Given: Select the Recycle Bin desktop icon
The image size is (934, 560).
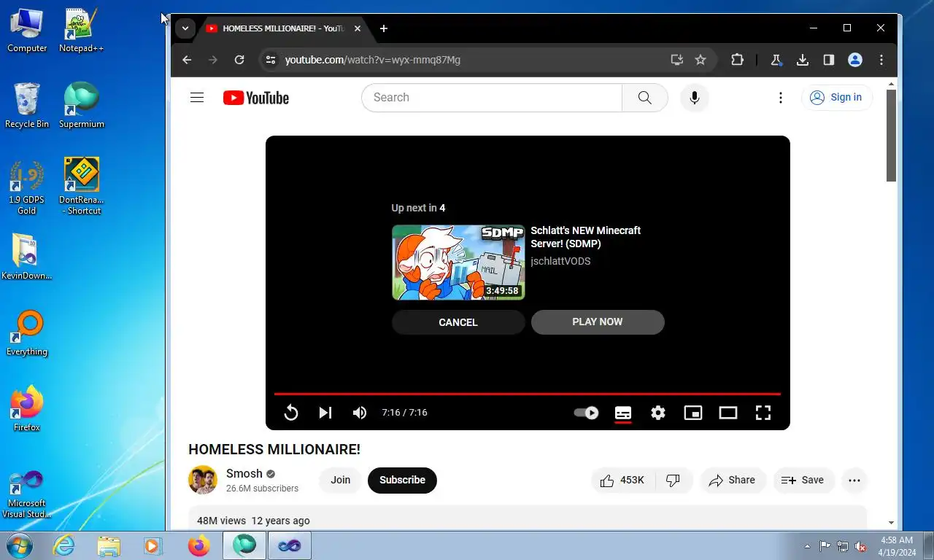Looking at the screenshot, I should [x=27, y=106].
